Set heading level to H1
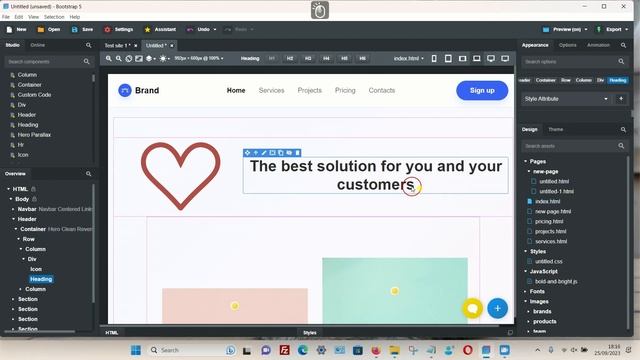Viewport: 640px width, 360px height. click(272, 59)
